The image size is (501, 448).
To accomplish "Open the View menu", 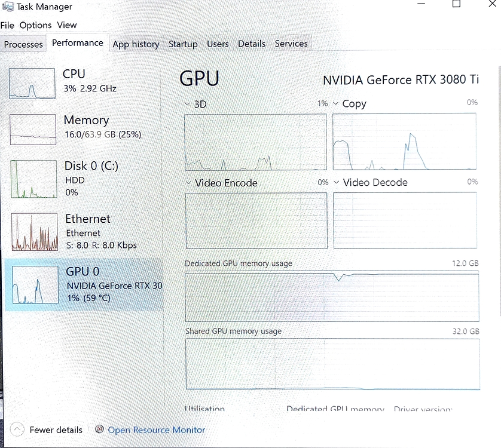I will point(66,25).
